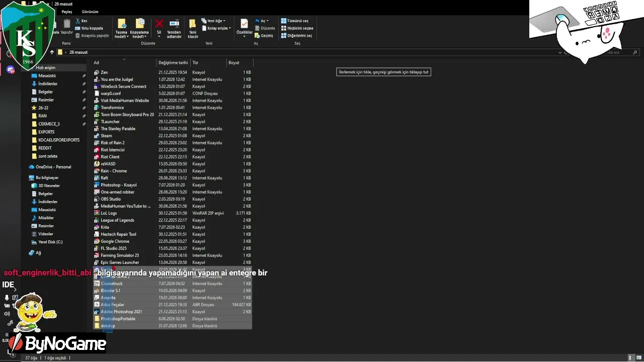Click the red Sil delete icon

pos(159,24)
